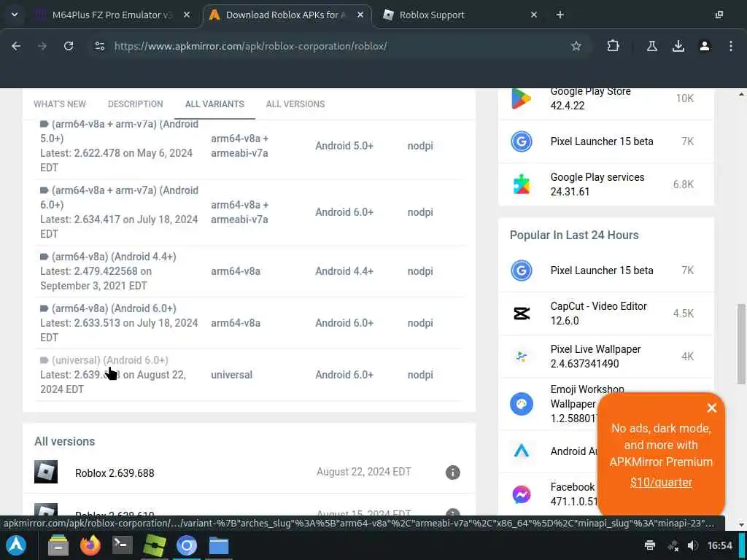The height and width of the screenshot is (560, 747).
Task: Open the Chrome three-dot menu
Action: [731, 46]
